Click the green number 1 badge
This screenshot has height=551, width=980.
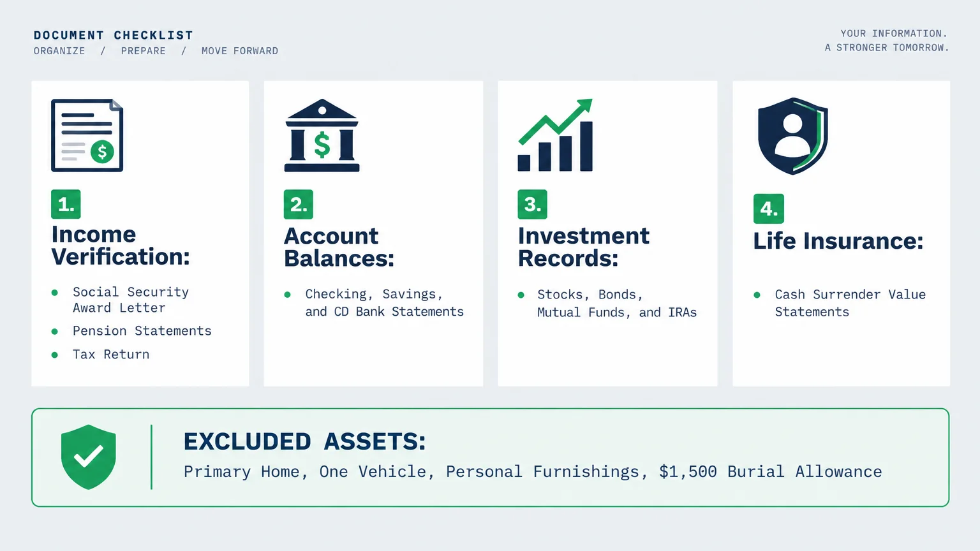(x=66, y=204)
